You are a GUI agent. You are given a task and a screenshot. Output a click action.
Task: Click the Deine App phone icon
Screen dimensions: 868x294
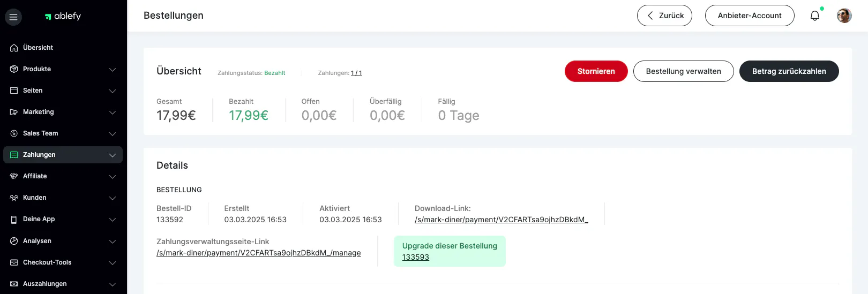coord(14,220)
